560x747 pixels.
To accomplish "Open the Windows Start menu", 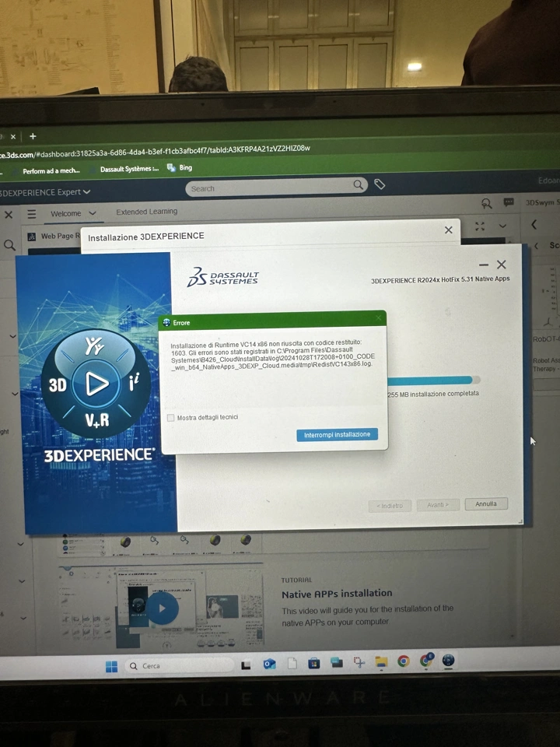I will [x=111, y=667].
